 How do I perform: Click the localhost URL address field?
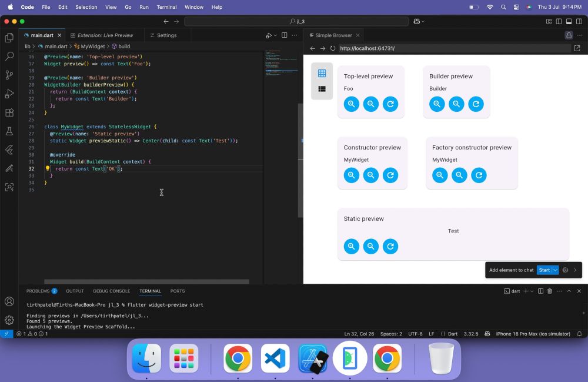point(454,48)
